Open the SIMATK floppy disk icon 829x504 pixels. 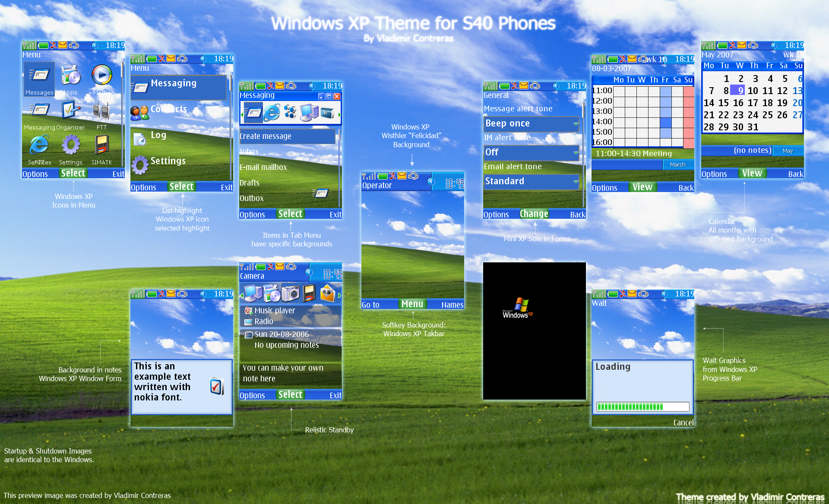pyautogui.click(x=102, y=145)
